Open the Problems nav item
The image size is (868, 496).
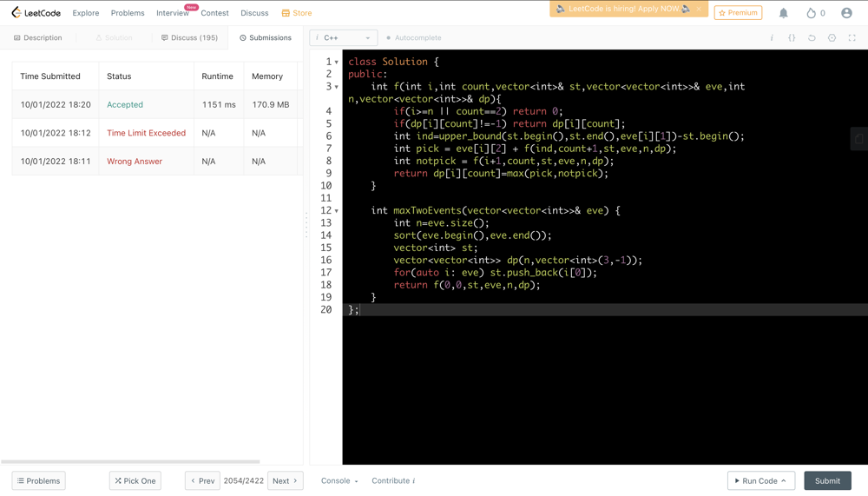128,13
